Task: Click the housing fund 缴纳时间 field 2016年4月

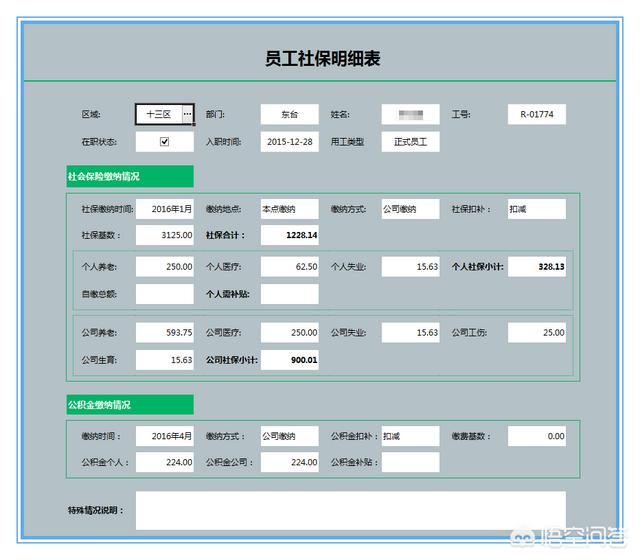Action: pyautogui.click(x=165, y=436)
